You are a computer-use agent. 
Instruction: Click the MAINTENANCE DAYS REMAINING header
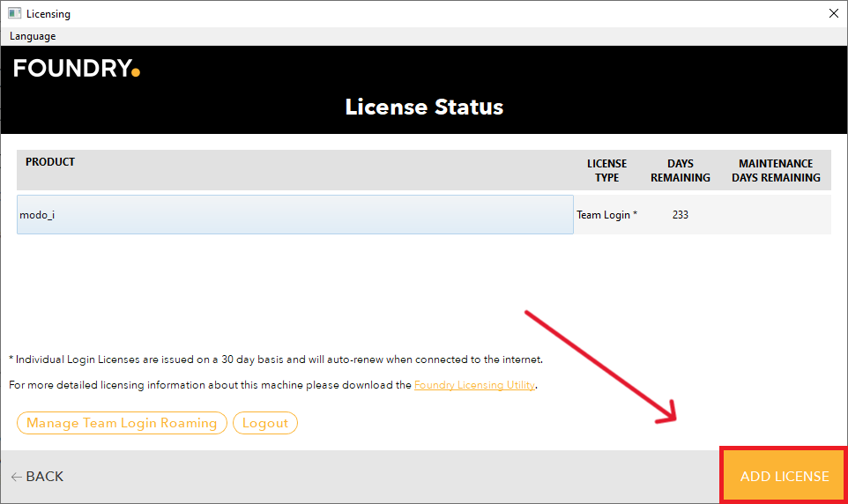pyautogui.click(x=776, y=170)
